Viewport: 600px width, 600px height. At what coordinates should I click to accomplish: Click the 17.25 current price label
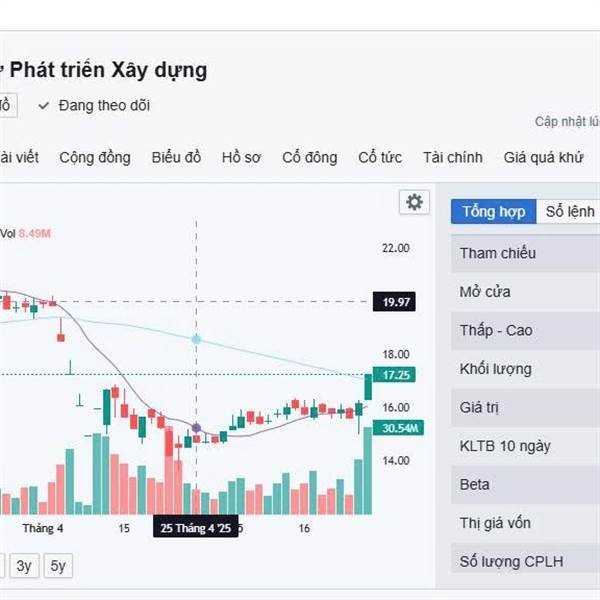(x=392, y=375)
